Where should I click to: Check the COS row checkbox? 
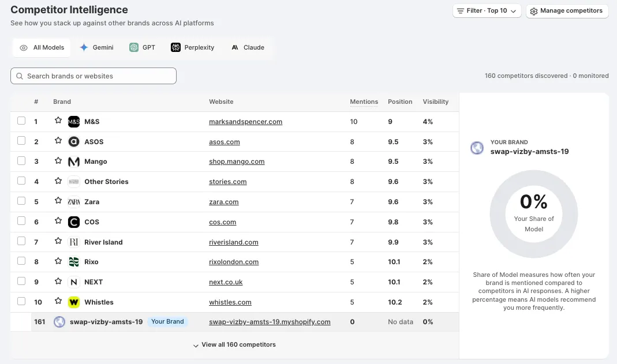coord(21,221)
